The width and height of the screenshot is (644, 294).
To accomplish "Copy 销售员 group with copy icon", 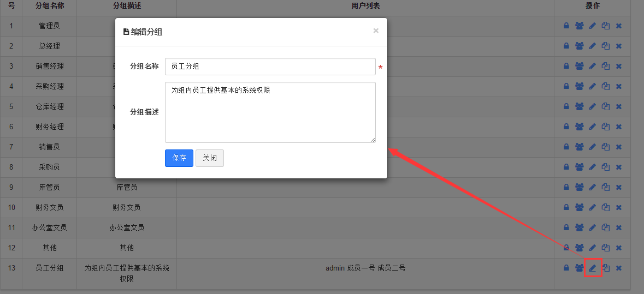I will click(x=605, y=147).
